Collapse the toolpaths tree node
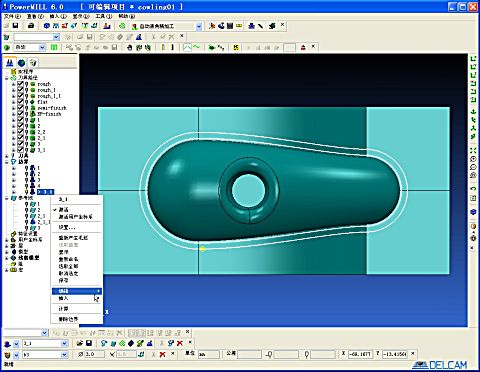Viewport: 480px width, 372px height. coord(7,78)
